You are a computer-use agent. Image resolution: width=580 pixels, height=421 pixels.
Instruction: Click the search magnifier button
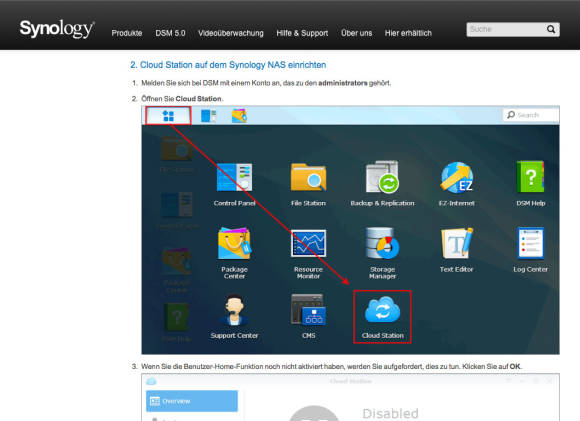(551, 29)
